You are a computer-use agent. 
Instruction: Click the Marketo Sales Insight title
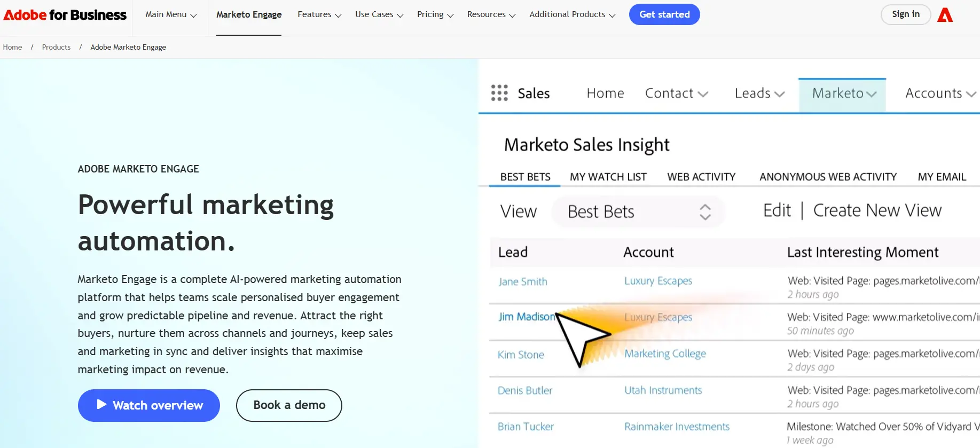coord(586,145)
